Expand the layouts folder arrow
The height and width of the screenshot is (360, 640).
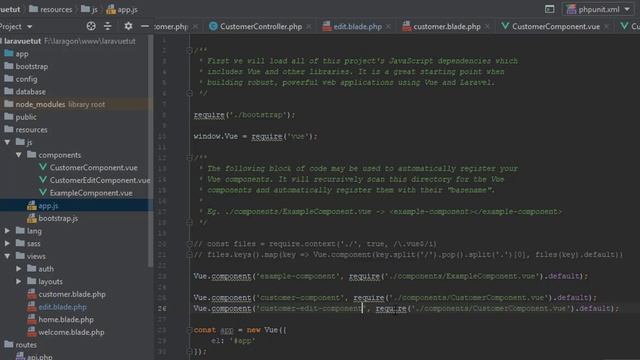[19, 281]
